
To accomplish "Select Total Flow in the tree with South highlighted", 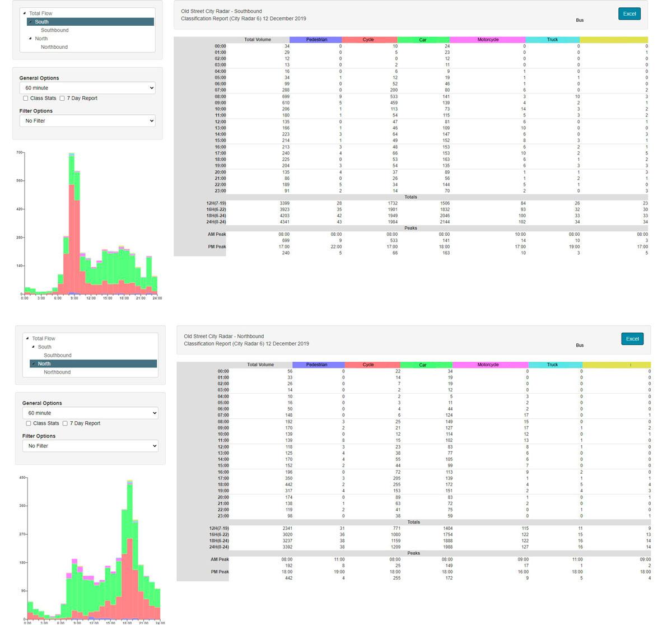I will (41, 13).
